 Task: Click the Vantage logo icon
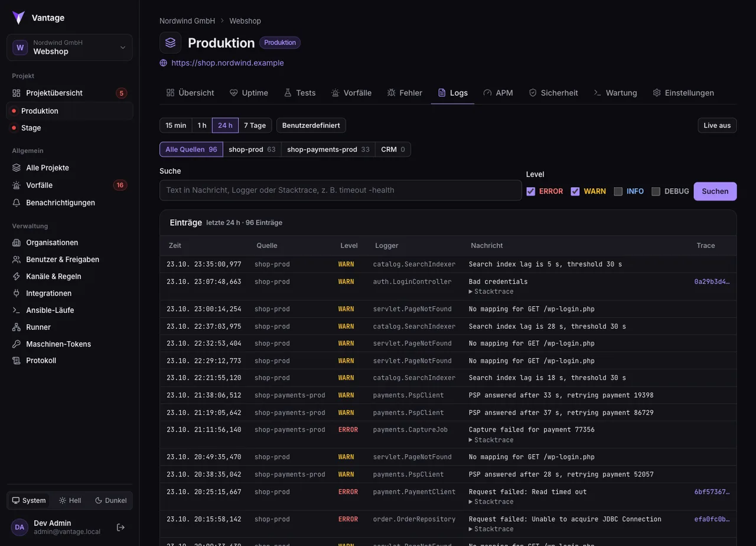[19, 18]
